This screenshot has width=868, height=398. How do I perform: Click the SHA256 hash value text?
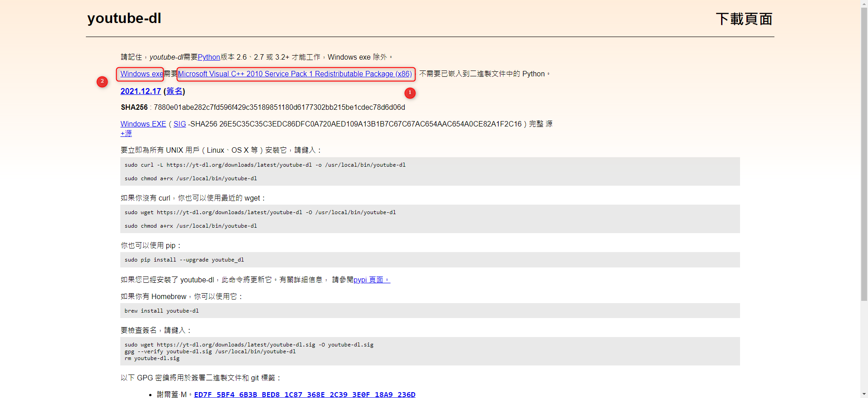[x=279, y=107]
